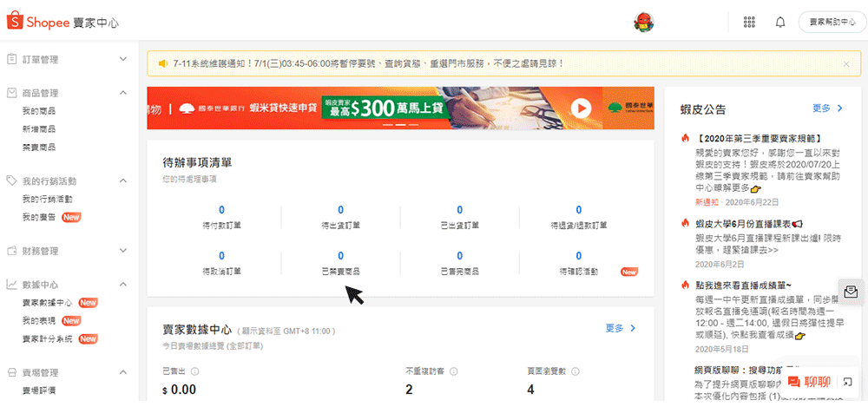Image resolution: width=868 pixels, height=407 pixels.
Task: Close the 7-11 maintenance notice banner
Action: pos(846,63)
